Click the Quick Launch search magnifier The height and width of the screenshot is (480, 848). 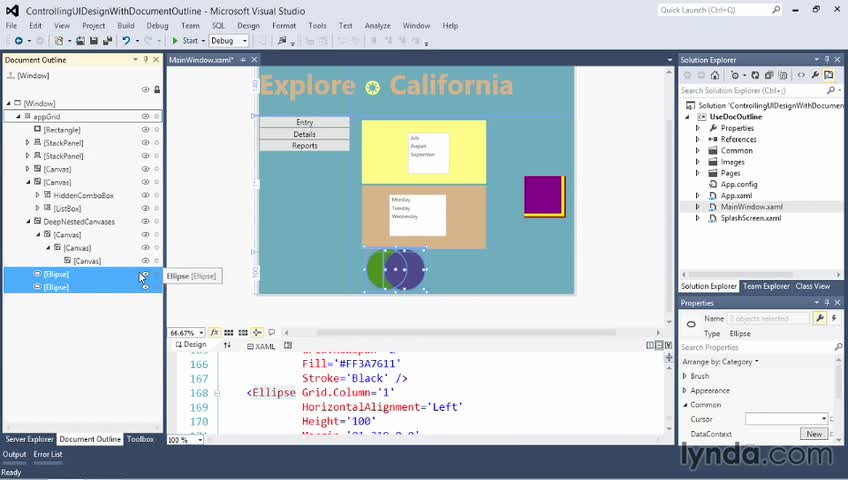click(776, 10)
